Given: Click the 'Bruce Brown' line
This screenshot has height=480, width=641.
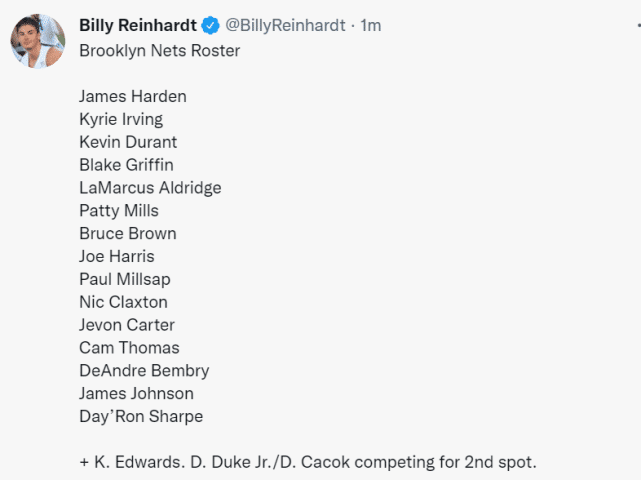Looking at the screenshot, I should pos(127,233).
